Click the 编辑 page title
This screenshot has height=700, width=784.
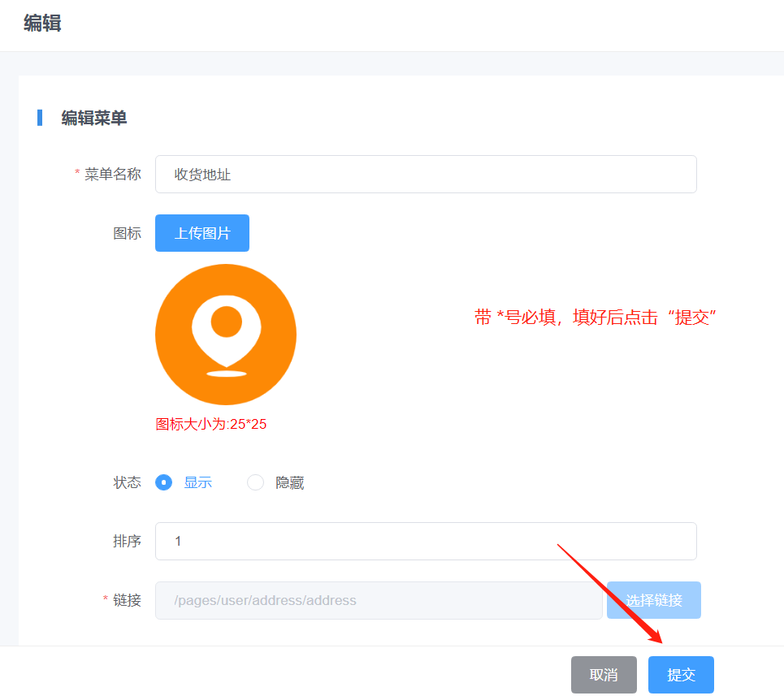[x=42, y=23]
